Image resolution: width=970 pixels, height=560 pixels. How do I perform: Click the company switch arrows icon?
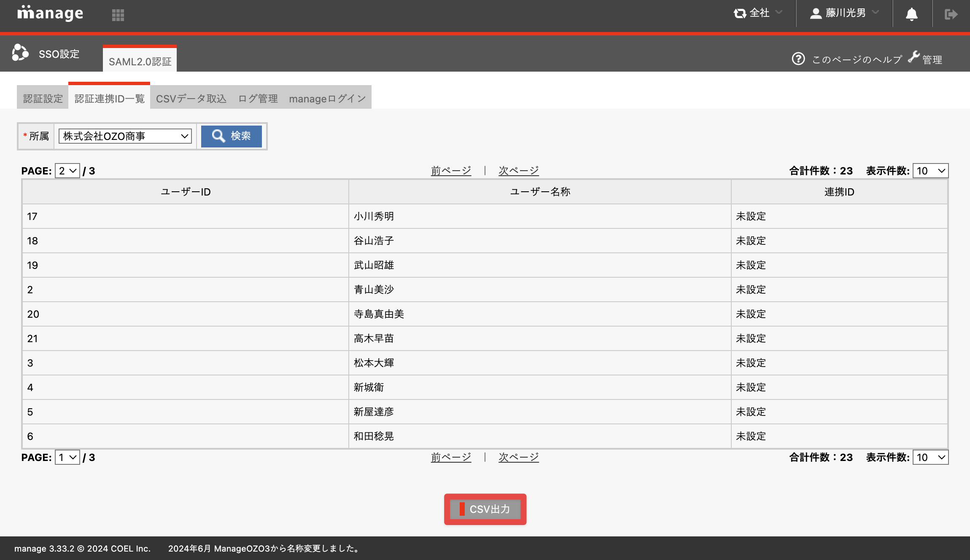pyautogui.click(x=740, y=13)
